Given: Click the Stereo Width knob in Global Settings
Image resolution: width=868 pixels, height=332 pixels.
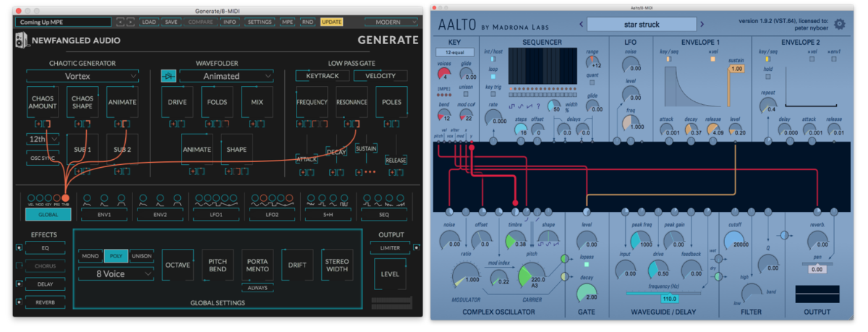Looking at the screenshot, I should 336,265.
